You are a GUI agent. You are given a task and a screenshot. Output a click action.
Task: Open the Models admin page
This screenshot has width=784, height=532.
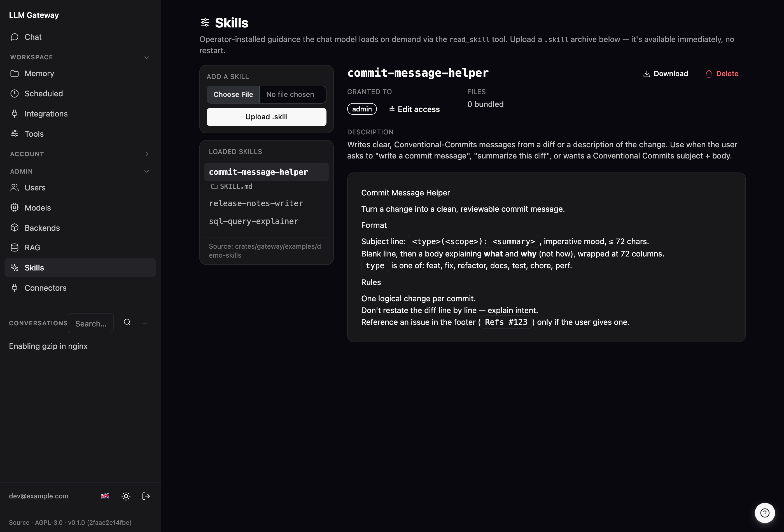(80, 208)
